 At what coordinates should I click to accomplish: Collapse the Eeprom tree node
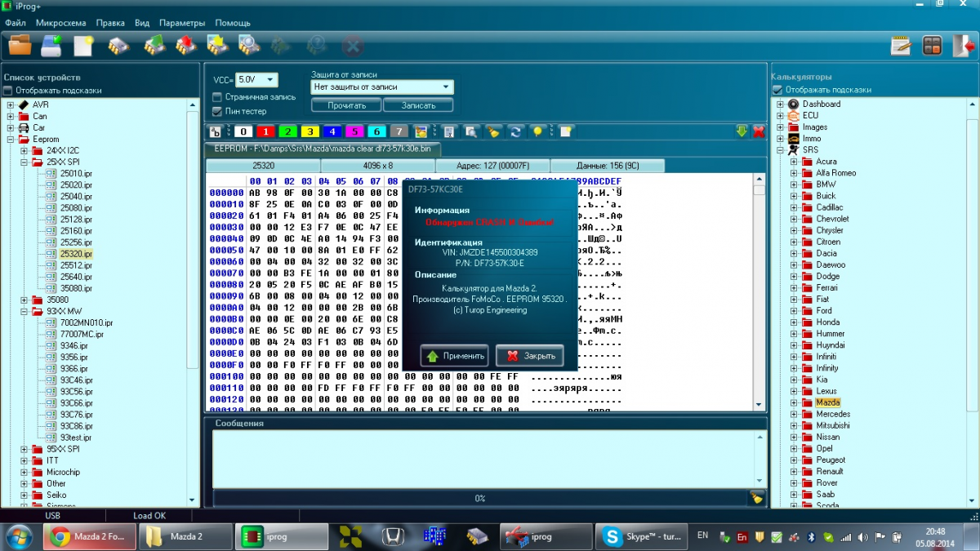[x=11, y=140]
